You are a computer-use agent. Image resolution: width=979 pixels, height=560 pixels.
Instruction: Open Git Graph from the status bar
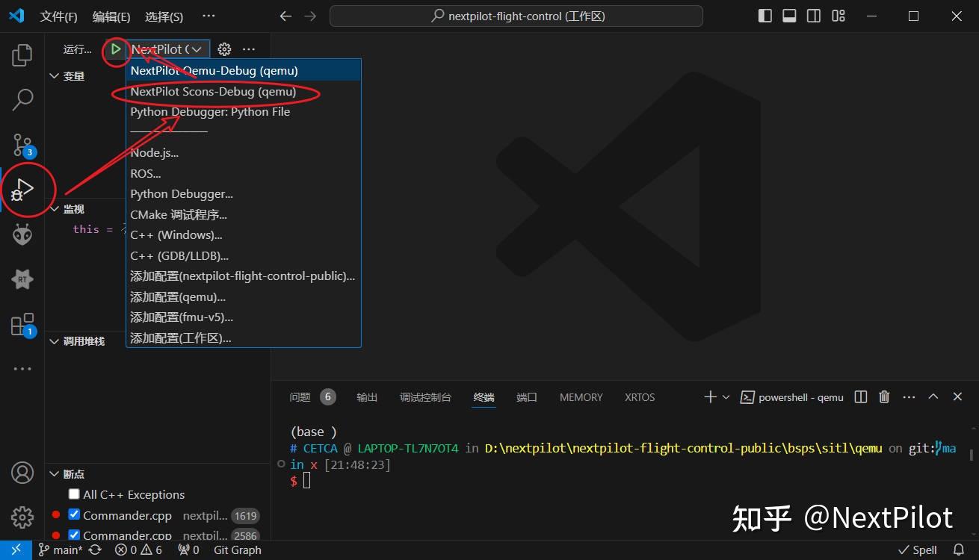click(x=237, y=550)
